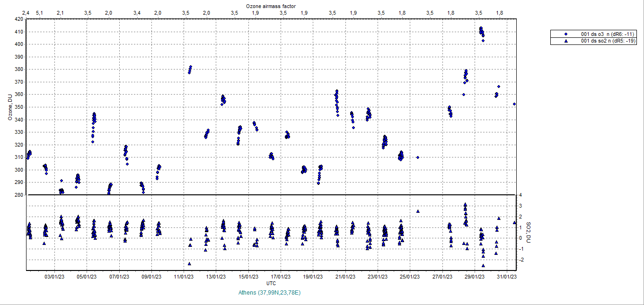Select the 15/01/23 date label on x-axis
This screenshot has width=644, height=305.
[x=248, y=277]
